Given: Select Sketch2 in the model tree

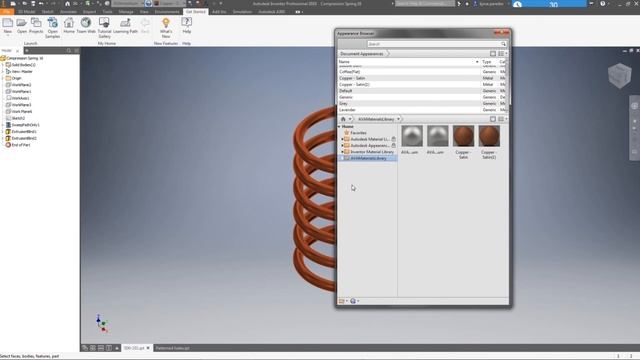Looking at the screenshot, I should click(x=18, y=118).
